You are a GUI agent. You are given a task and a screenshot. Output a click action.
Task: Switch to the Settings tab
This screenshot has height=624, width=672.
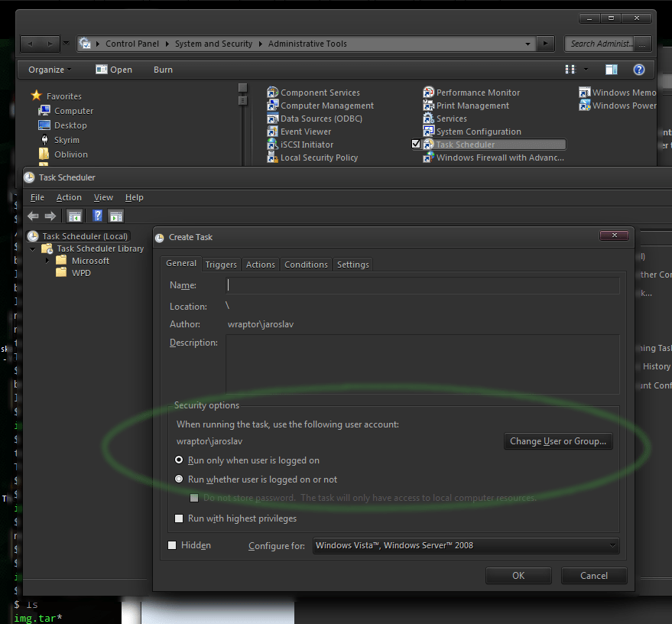(352, 265)
